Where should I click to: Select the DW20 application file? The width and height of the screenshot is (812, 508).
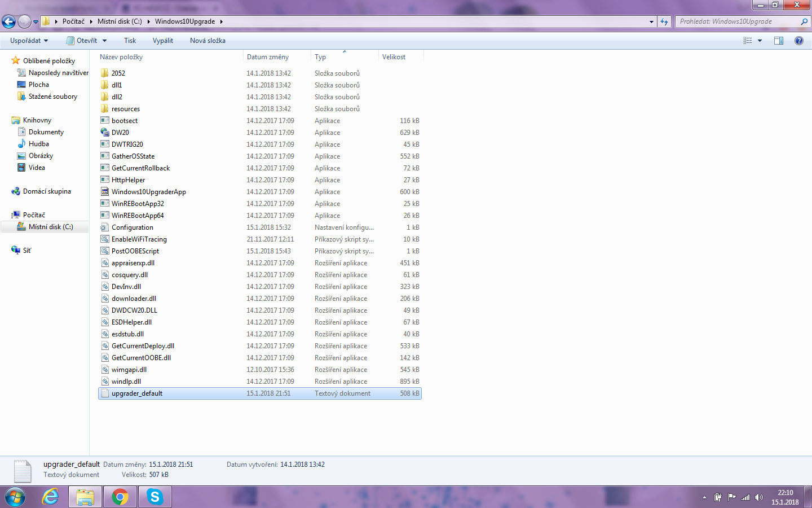[120, 133]
